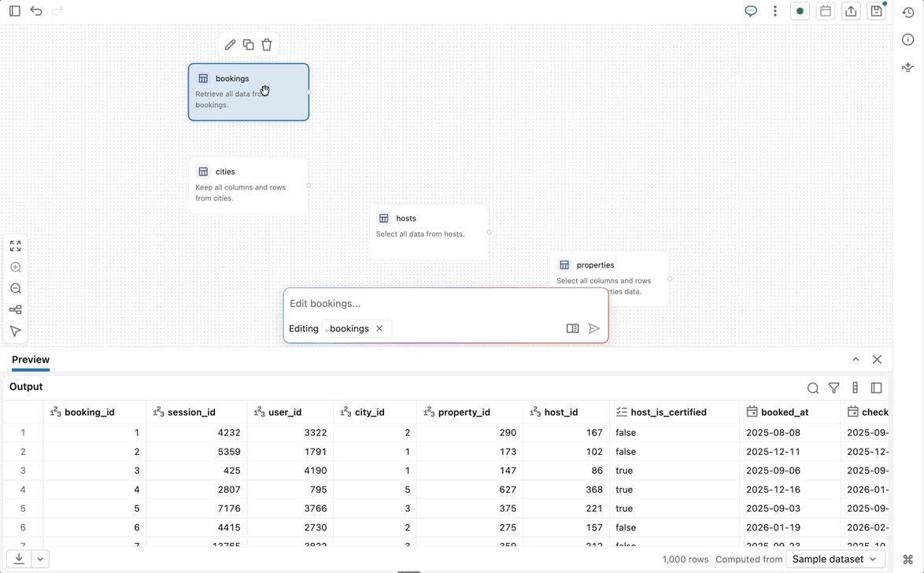Duplicate the bookings node with copy icon
Viewport: 924px width, 573px height.
click(248, 45)
